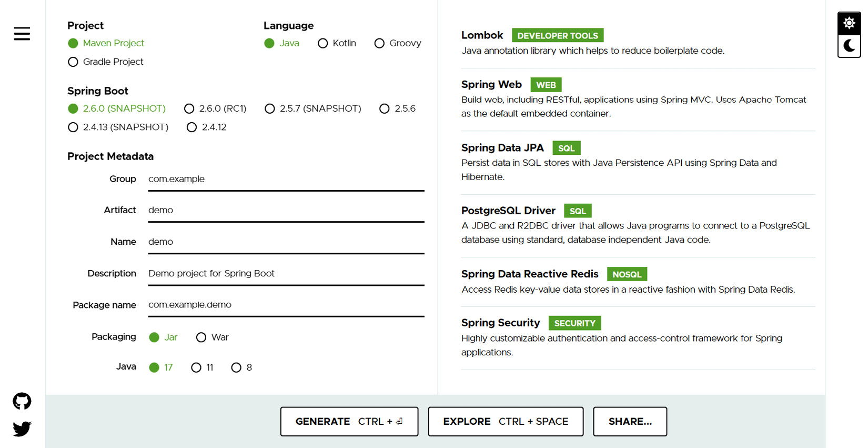The height and width of the screenshot is (448, 868).
Task: Click the DEVELOPER TOOLS tag
Action: point(558,35)
